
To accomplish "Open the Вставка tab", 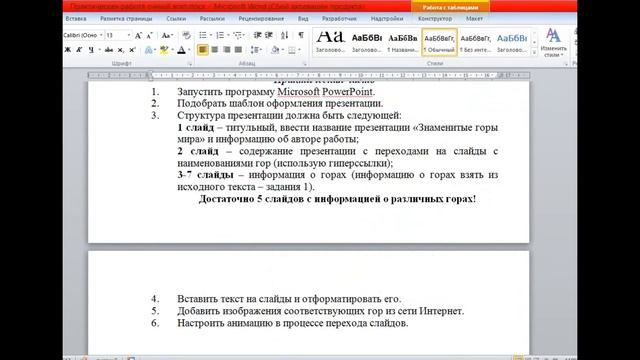I will (76, 19).
